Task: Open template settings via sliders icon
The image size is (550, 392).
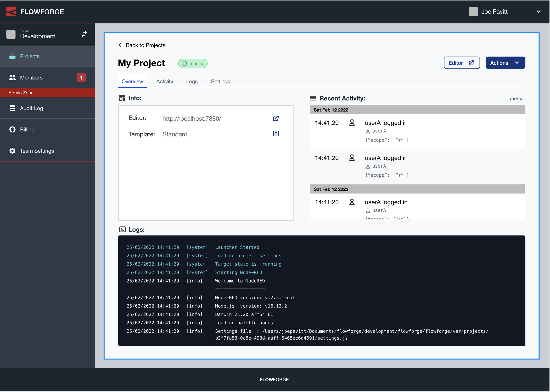Action: (x=276, y=133)
